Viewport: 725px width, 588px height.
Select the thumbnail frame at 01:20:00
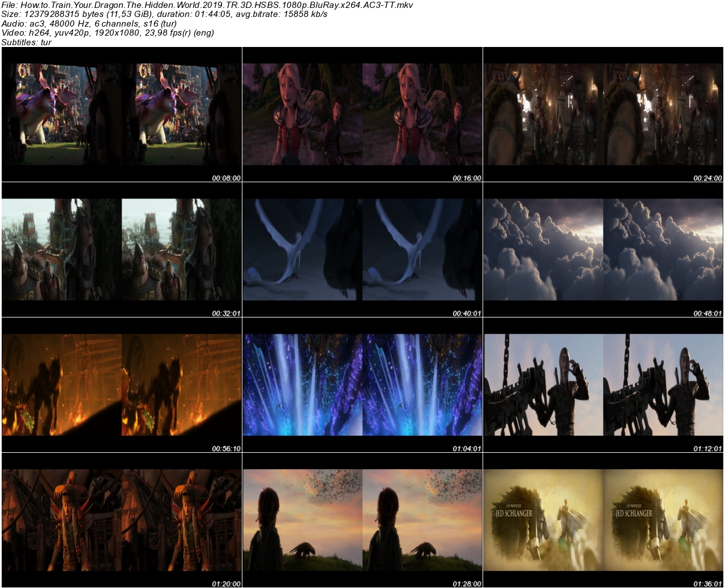122,520
